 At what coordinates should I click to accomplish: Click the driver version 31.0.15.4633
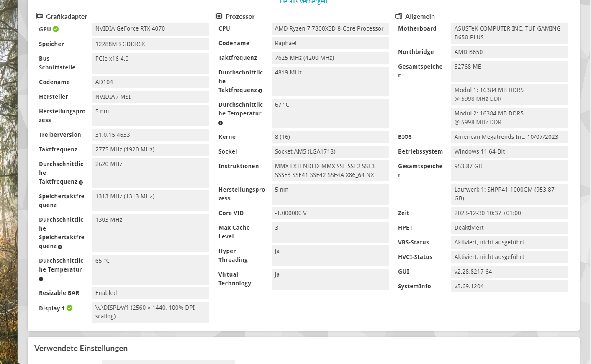[x=151, y=135]
